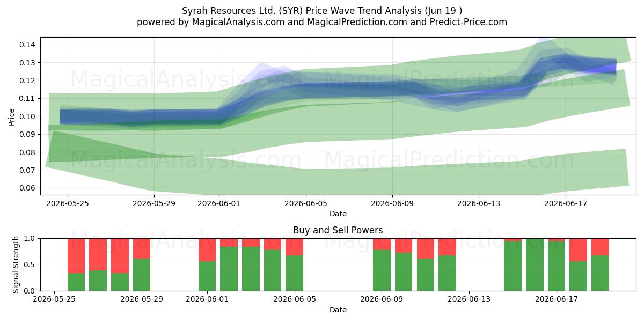Click the 0.14 tick on the price axis
Image resolution: width=644 pixels, height=322 pixels.
28,45
